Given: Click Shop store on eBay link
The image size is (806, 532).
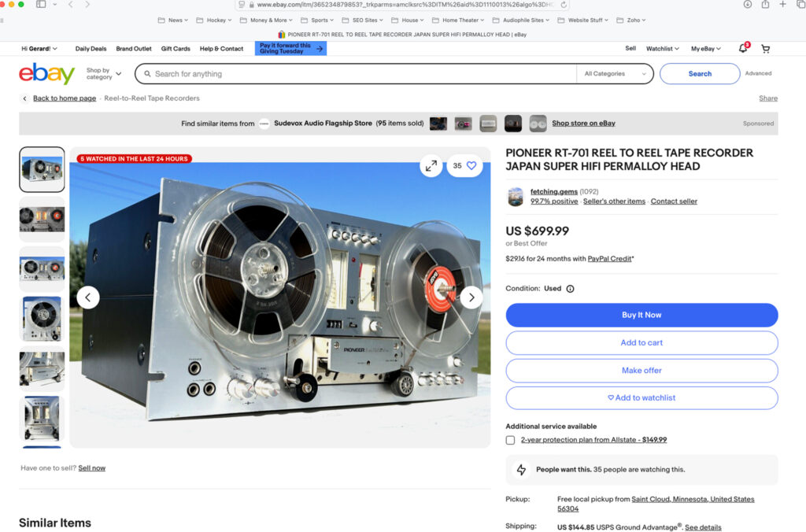Looking at the screenshot, I should tap(583, 124).
